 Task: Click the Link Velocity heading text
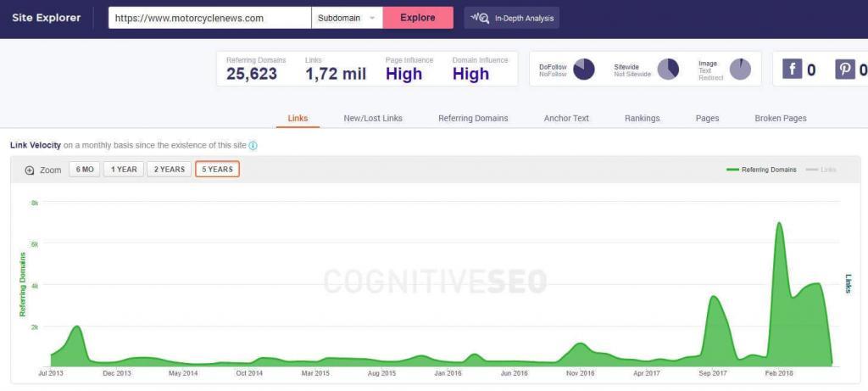(x=36, y=146)
